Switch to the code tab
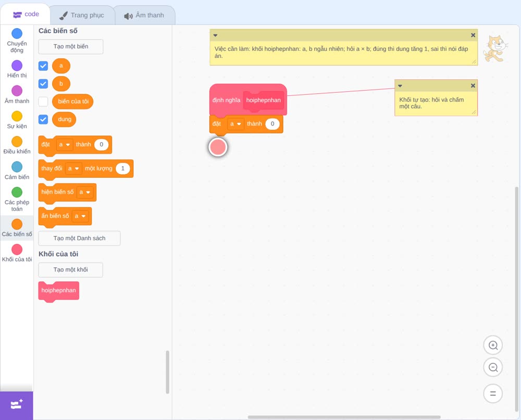Image resolution: width=521 pixels, height=420 pixels. click(26, 14)
